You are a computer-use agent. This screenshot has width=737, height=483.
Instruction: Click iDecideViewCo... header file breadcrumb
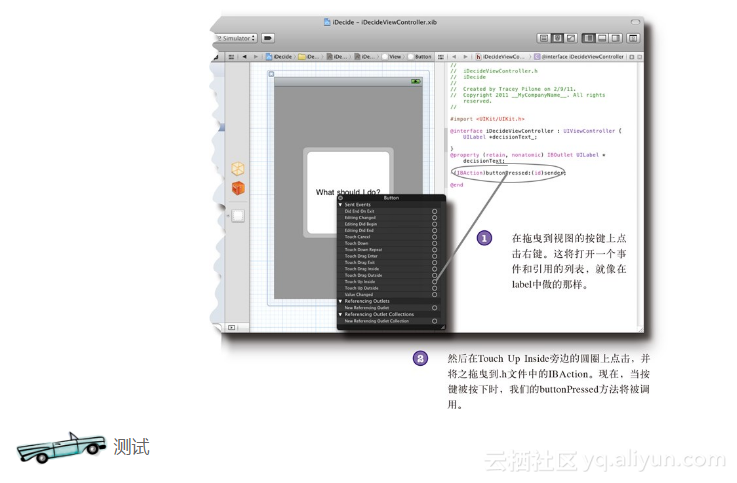[499, 56]
